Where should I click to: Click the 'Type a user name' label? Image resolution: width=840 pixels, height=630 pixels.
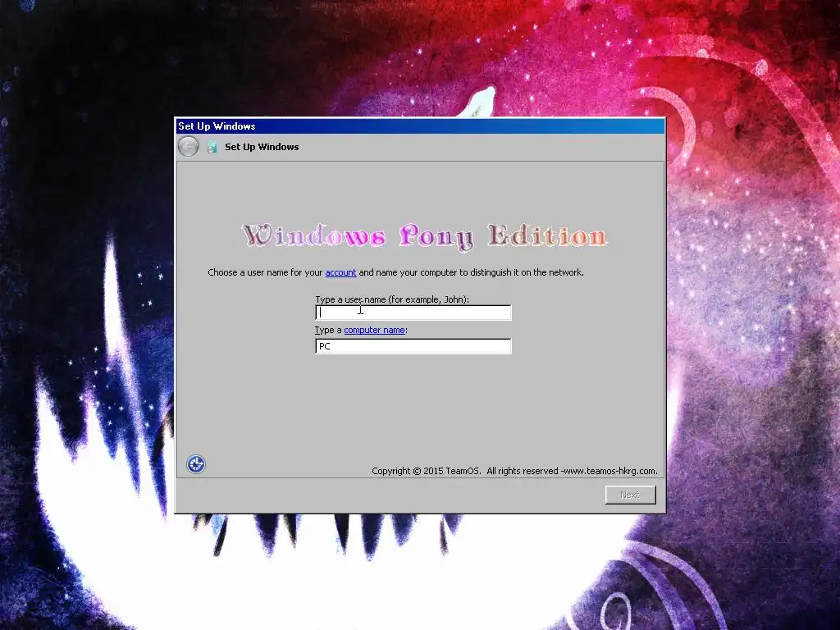point(392,299)
